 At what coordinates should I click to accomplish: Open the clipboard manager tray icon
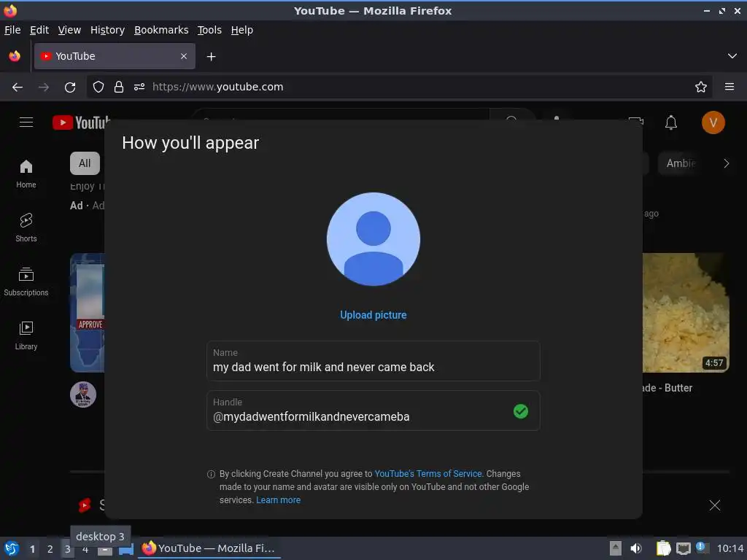click(x=663, y=548)
